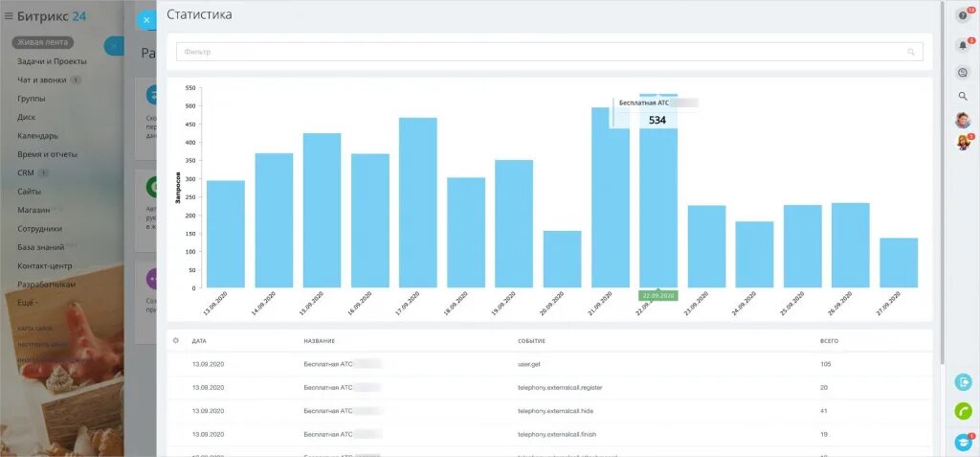The width and height of the screenshot is (980, 457).
Task: Click the search magnifier in right sidebar
Action: click(x=963, y=97)
